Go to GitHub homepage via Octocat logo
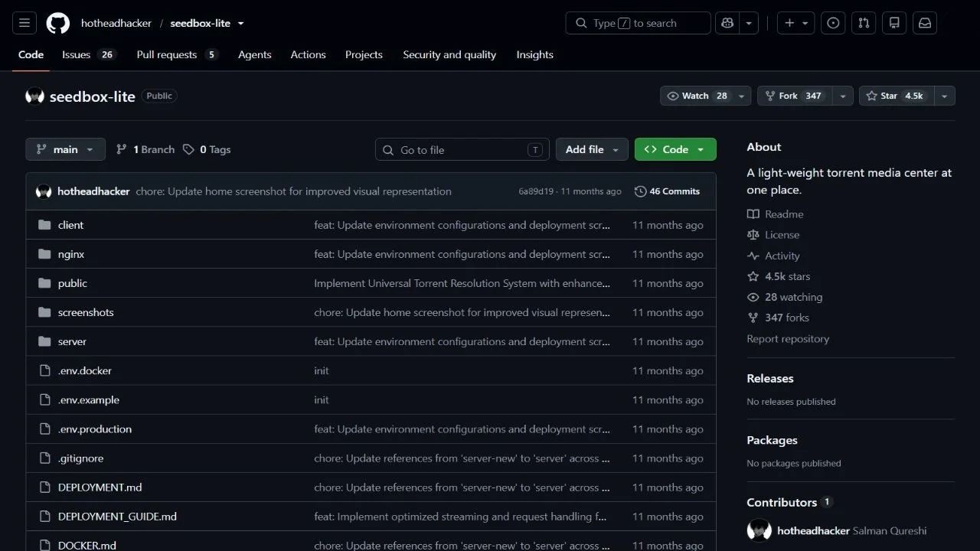The image size is (980, 551). 58,23
